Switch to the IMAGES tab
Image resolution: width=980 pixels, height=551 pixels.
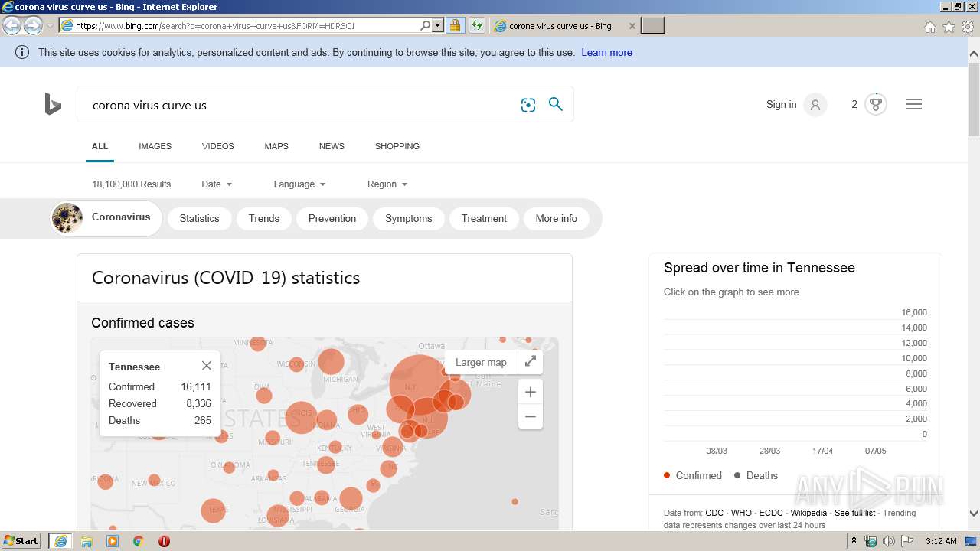click(155, 146)
